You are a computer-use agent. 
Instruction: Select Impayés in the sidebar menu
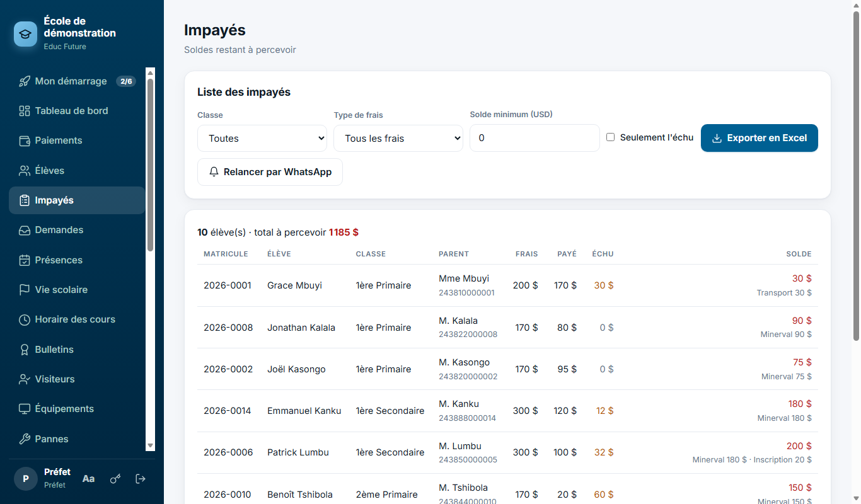[x=77, y=200]
